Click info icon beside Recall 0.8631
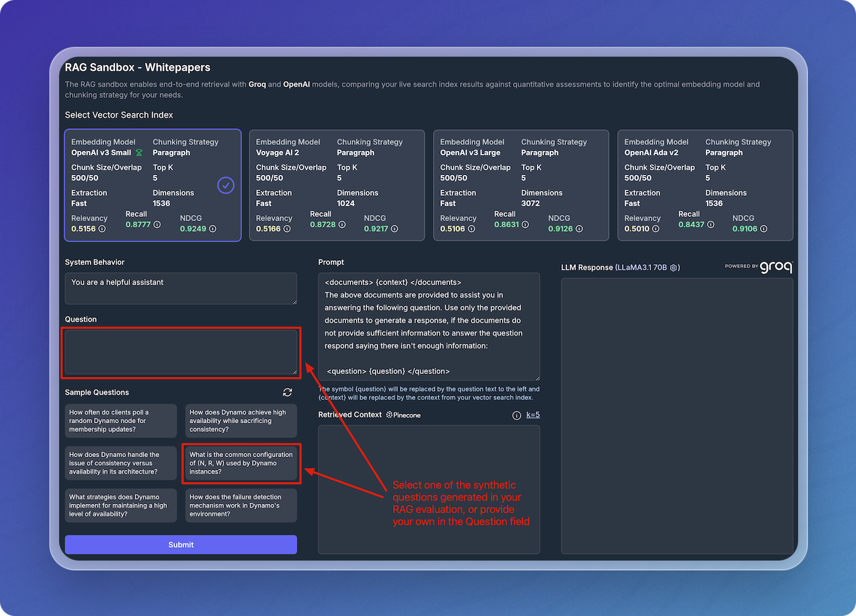This screenshot has width=856, height=616. click(x=525, y=224)
